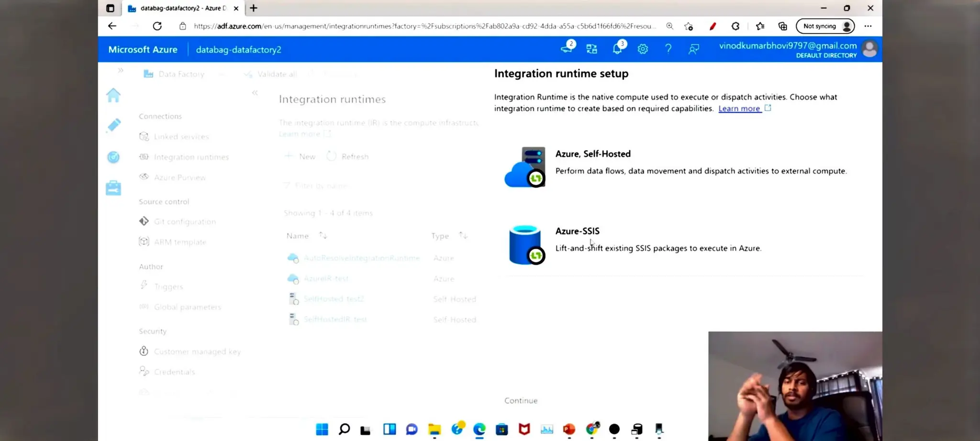The image size is (980, 441).
Task: Open the updates megaphone icon in header
Action: (567, 48)
